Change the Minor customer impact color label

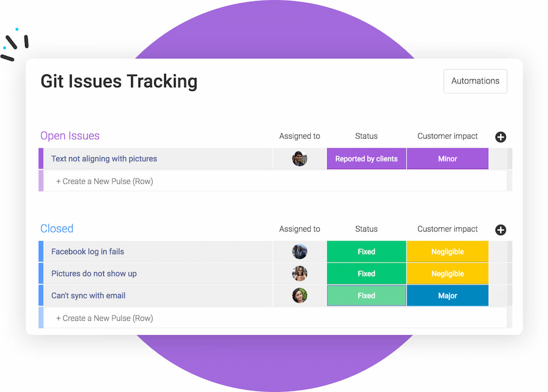pos(447,158)
